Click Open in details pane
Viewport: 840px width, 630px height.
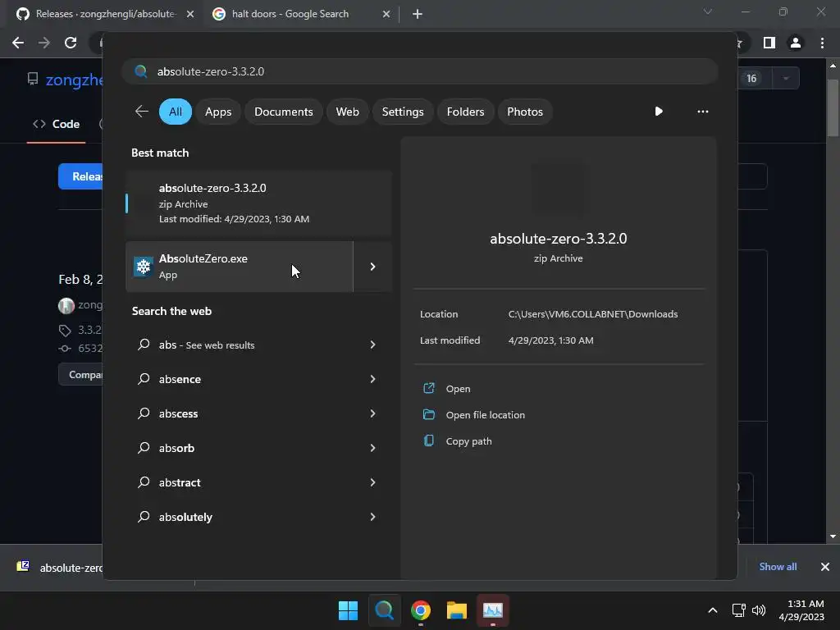pos(458,389)
